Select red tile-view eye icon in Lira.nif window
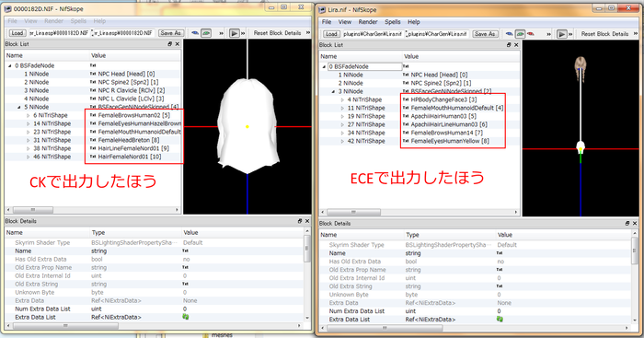644x338 pixels. click(530, 34)
